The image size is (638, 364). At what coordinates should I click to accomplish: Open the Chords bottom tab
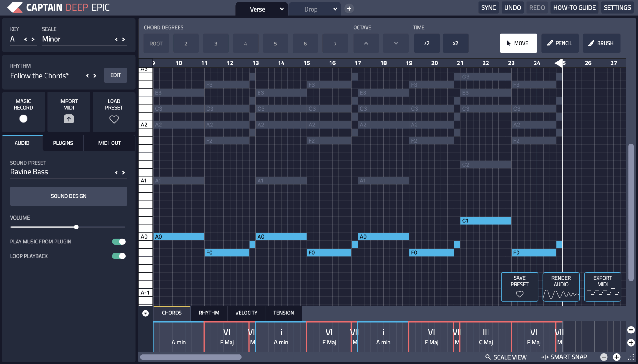pos(172,313)
